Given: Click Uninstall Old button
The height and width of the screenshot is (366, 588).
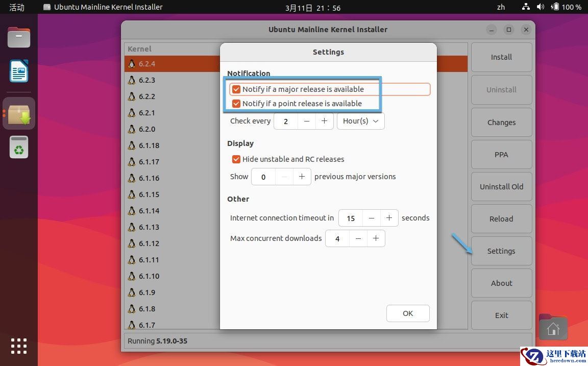Looking at the screenshot, I should (x=501, y=187).
